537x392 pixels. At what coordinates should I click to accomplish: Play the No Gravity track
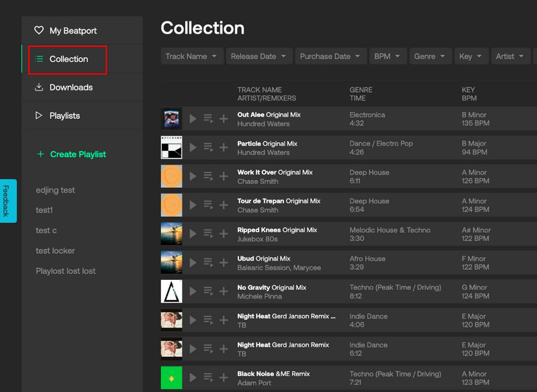193,291
